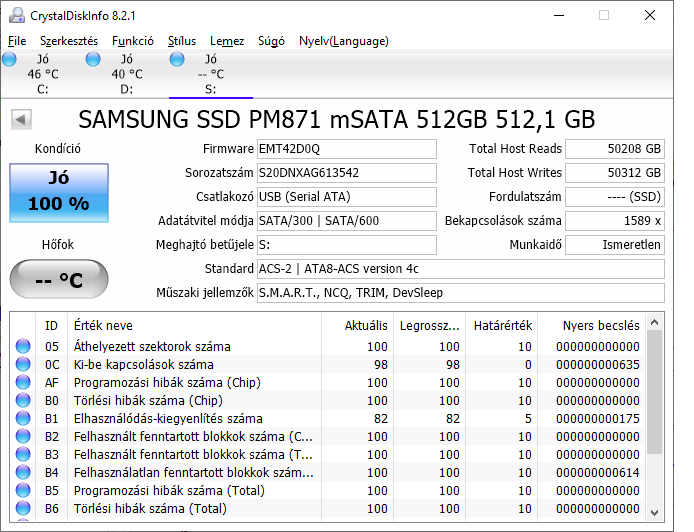Viewport: 694px width, 532px height.
Task: Select drive C: at 46 °C
Action: pyautogui.click(x=43, y=74)
